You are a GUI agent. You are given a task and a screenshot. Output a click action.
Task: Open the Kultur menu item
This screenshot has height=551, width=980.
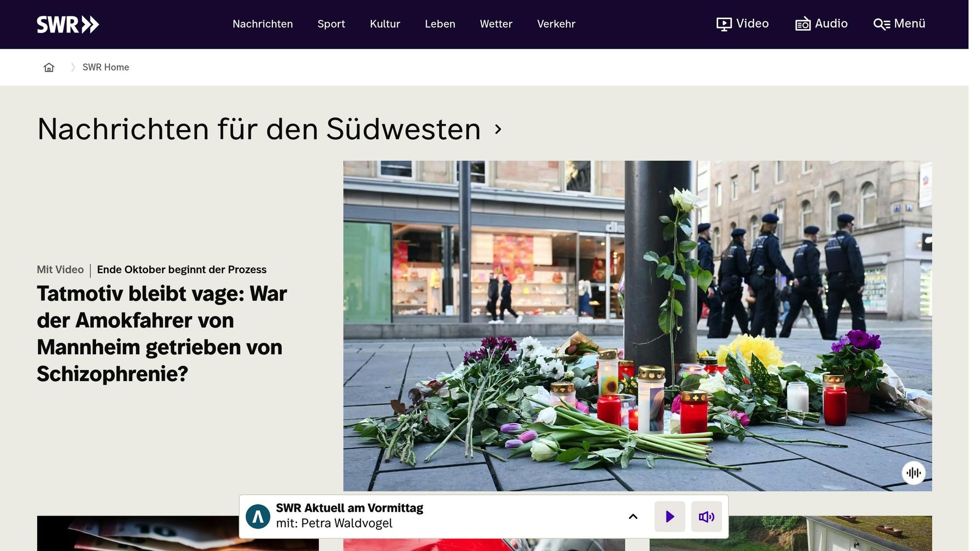tap(385, 24)
